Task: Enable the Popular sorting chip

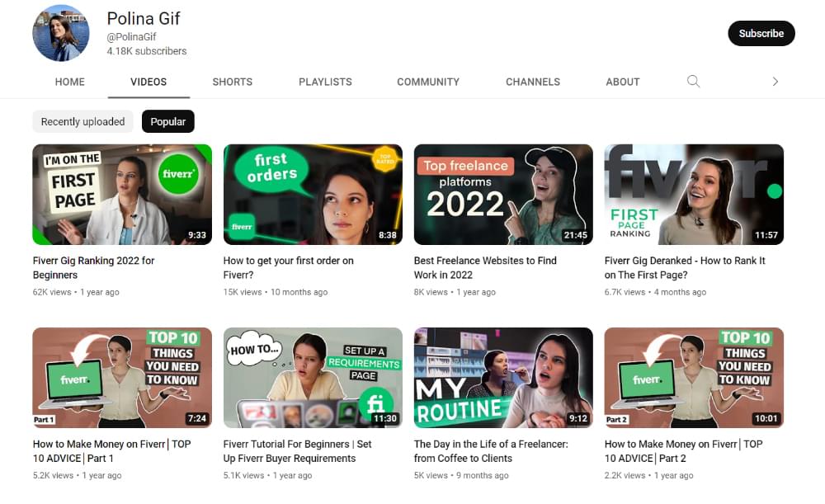Action: pos(168,121)
